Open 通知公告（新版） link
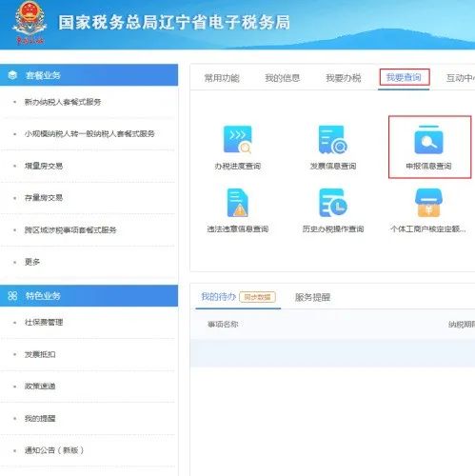Viewport: 475px width, 476px height. pos(54,450)
